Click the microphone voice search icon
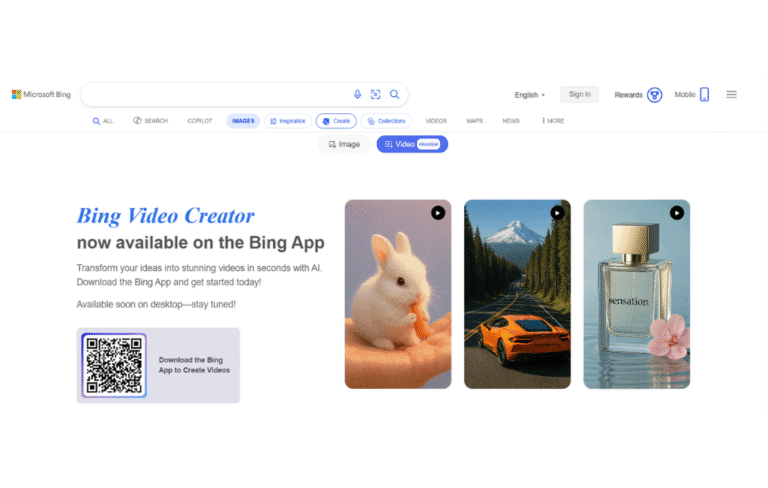The image size is (768, 488). point(357,94)
